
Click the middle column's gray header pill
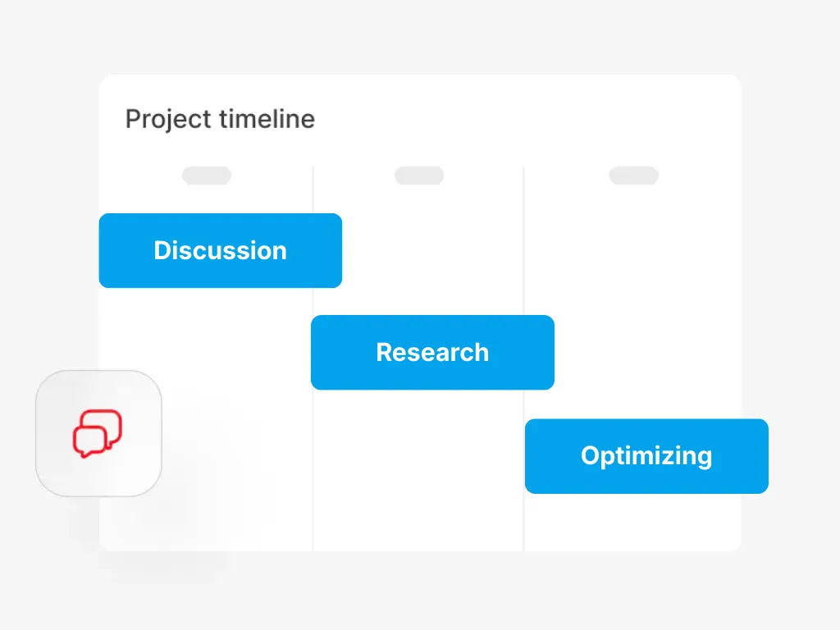(419, 176)
